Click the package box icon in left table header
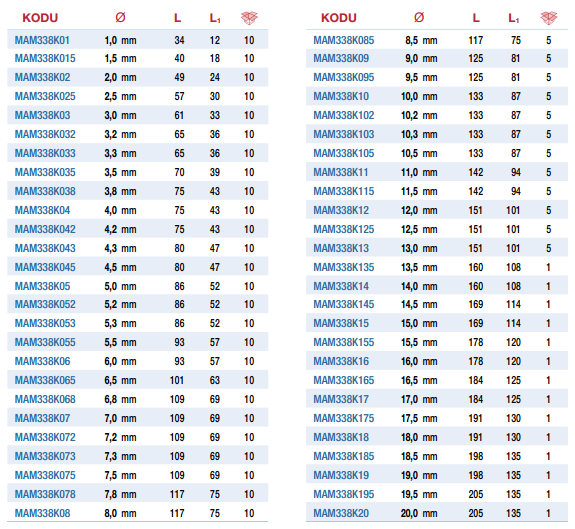575x529 pixels. point(249,18)
